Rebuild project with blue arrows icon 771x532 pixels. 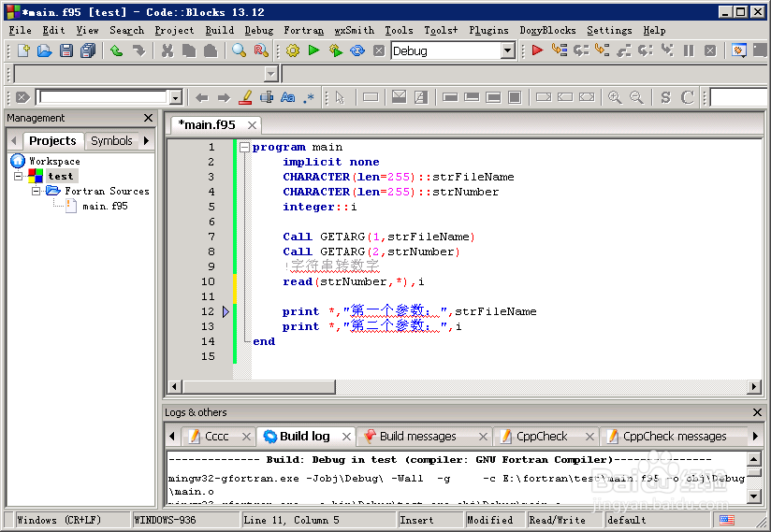tap(357, 50)
